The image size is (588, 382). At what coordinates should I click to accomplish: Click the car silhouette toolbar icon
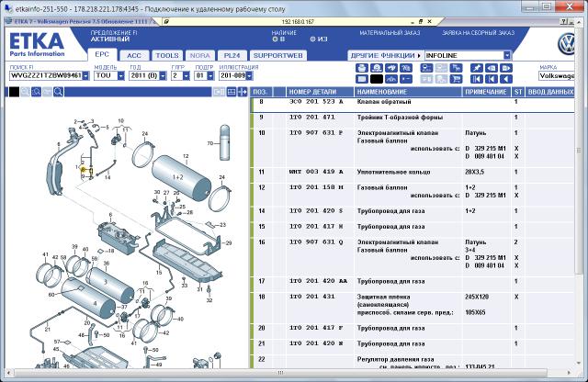pyautogui.click(x=391, y=79)
